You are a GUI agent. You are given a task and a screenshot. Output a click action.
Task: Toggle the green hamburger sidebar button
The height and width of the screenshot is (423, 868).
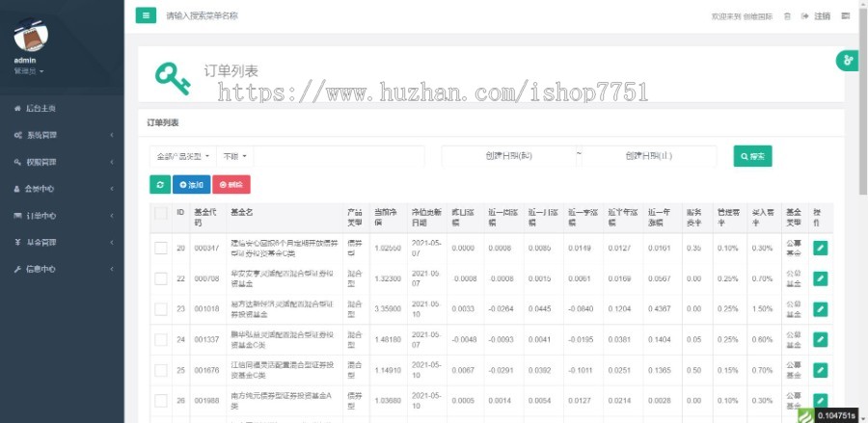coord(146,15)
